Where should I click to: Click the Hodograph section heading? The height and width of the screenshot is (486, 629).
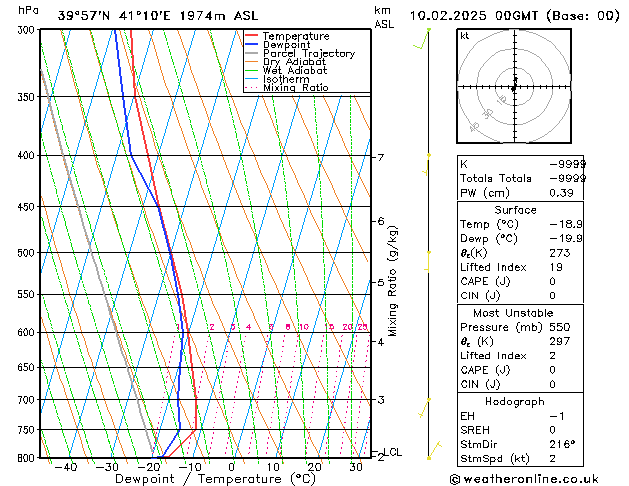pos(515,402)
